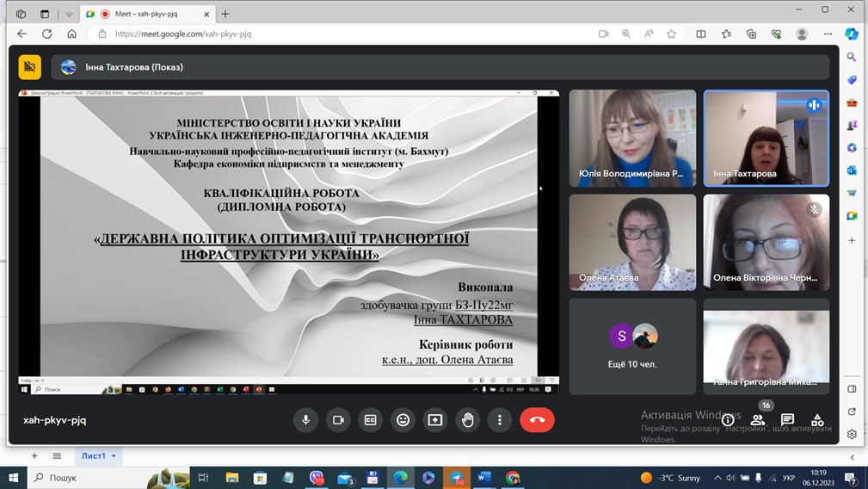Image resolution: width=868 pixels, height=489 pixels.
Task: Open the clock showing 10:19
Action: [x=818, y=477]
